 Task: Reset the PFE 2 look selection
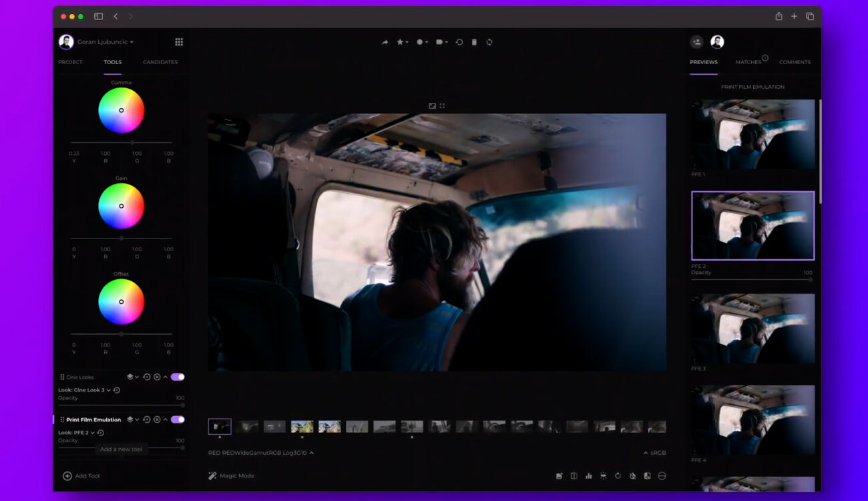(x=101, y=433)
